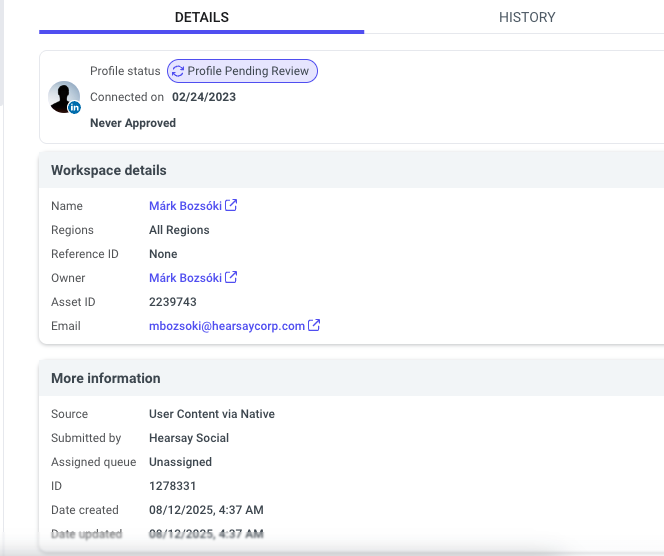The height and width of the screenshot is (556, 664).
Task: Click the refresh icon in the status badge
Action: pos(178,71)
